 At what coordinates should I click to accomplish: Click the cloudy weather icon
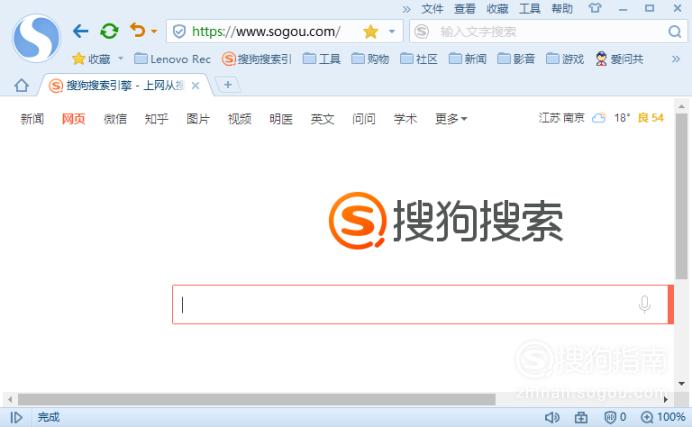(599, 118)
